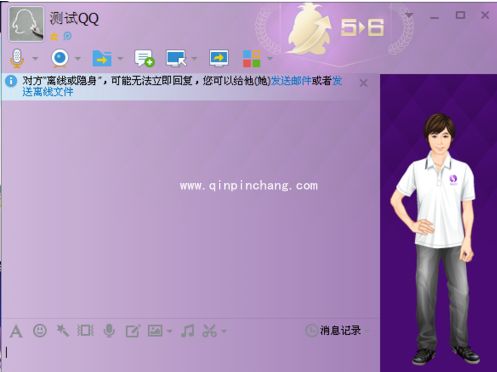
Task: Start a video call with webcam icon
Action: [60, 58]
